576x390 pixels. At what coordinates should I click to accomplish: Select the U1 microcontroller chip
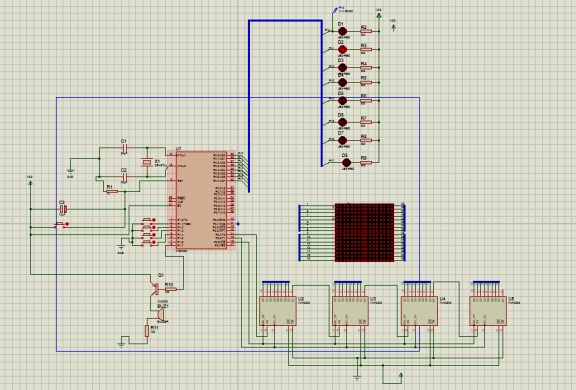point(201,201)
